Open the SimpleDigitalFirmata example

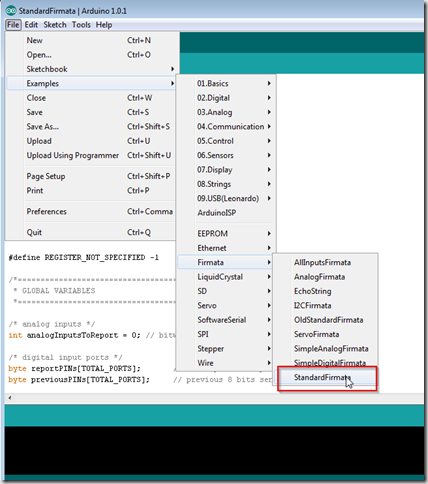(326, 363)
